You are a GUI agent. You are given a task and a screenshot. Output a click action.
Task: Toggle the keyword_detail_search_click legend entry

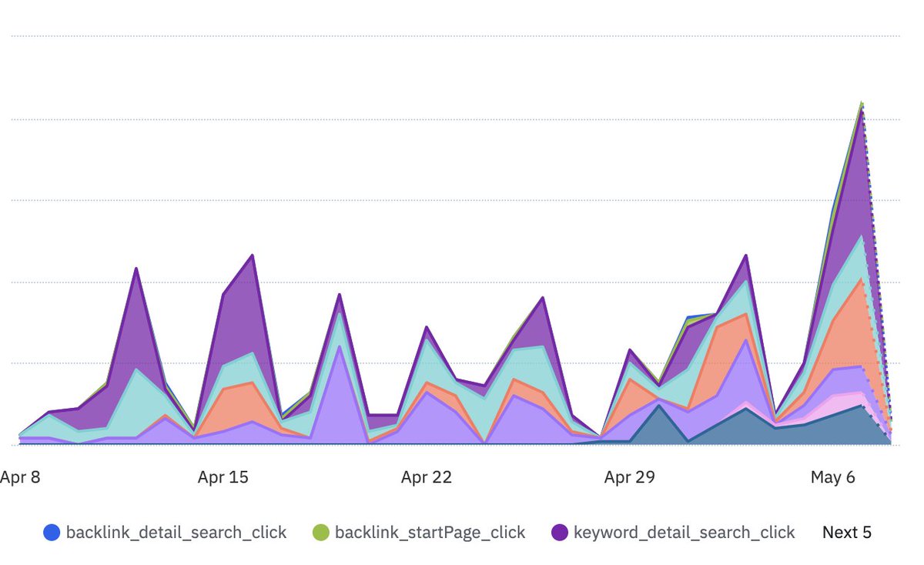pyautogui.click(x=674, y=532)
